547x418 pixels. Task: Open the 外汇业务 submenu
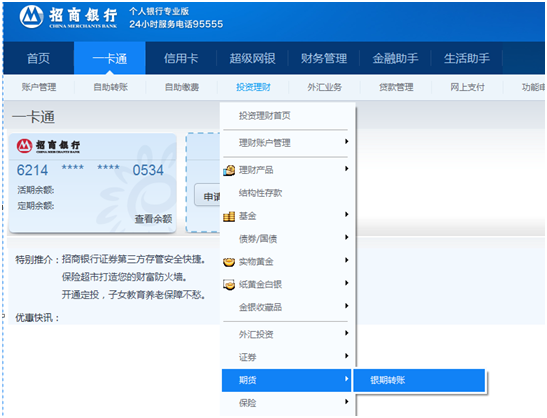coord(324,87)
